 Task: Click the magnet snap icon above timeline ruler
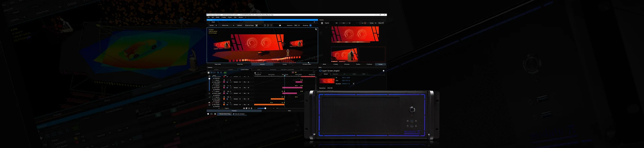click(x=293, y=72)
